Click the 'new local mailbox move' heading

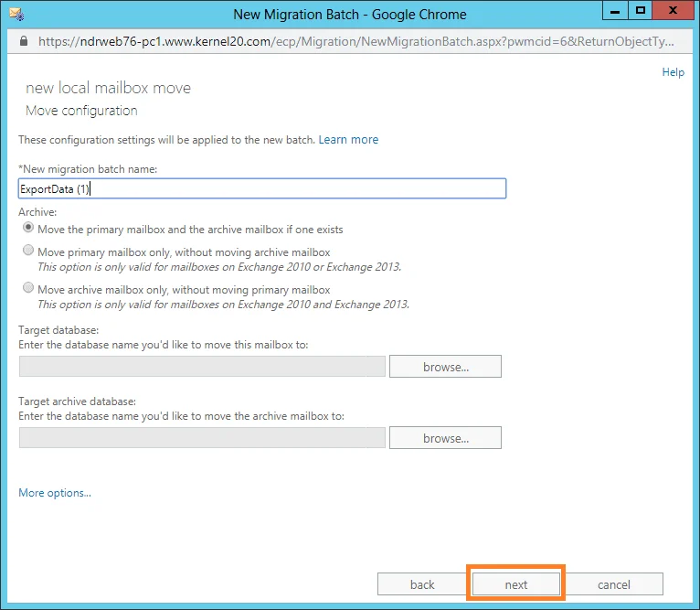108,88
